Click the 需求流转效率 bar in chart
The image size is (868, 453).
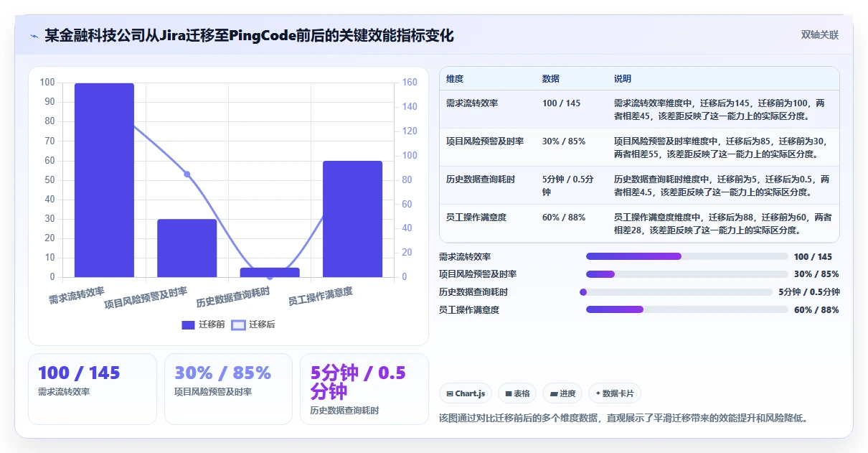[x=104, y=180]
